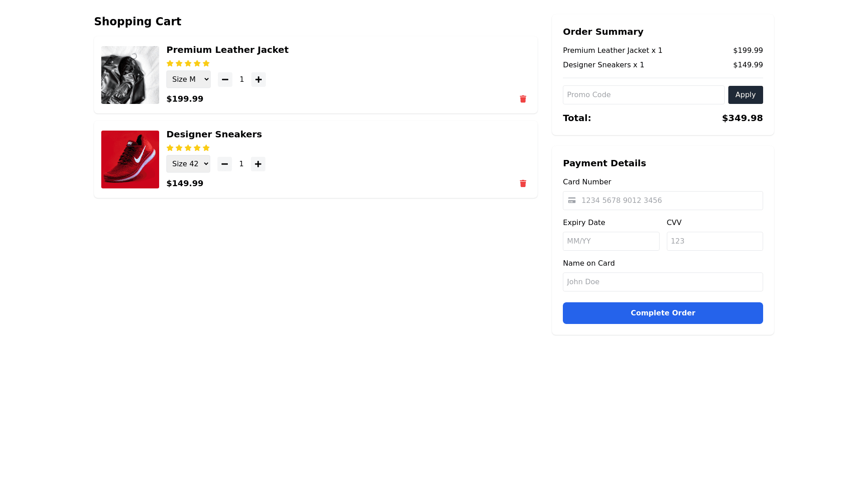Focus the Promo Code field
Screen dimensions: 868x488
click(x=643, y=95)
